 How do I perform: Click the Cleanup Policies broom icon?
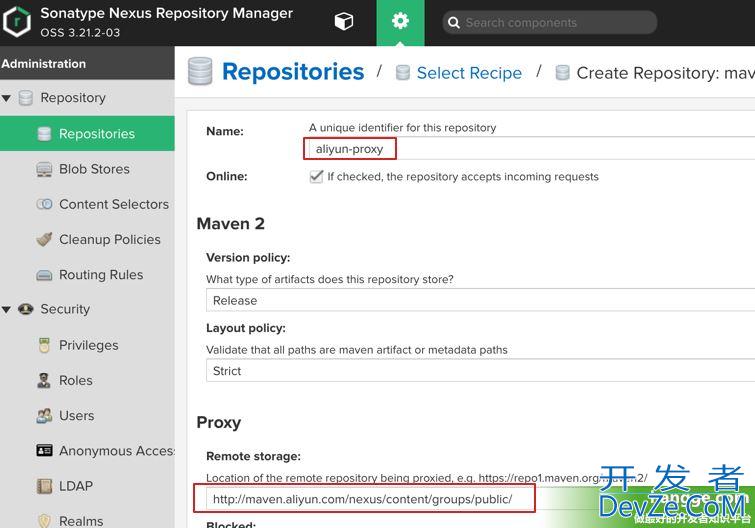(x=44, y=239)
